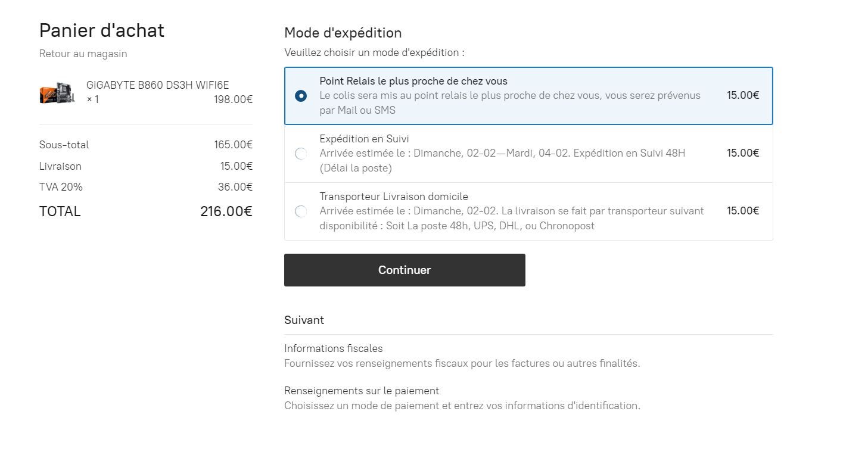
Task: Click the Informations fiscales step heading
Action: click(x=334, y=348)
